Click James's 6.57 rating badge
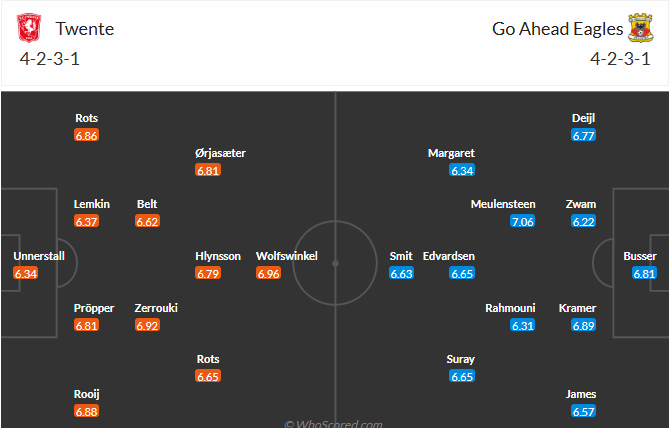Image resolution: width=669 pixels, height=428 pixels. point(584,411)
